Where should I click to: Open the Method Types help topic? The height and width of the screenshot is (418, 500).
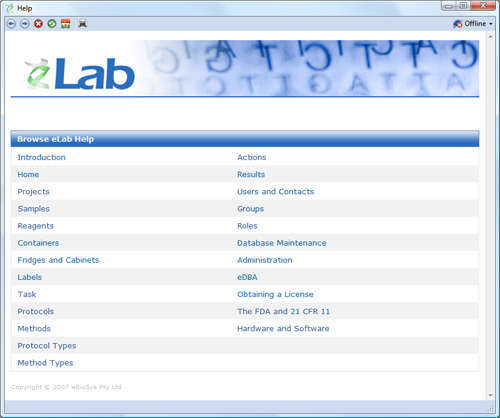click(45, 363)
